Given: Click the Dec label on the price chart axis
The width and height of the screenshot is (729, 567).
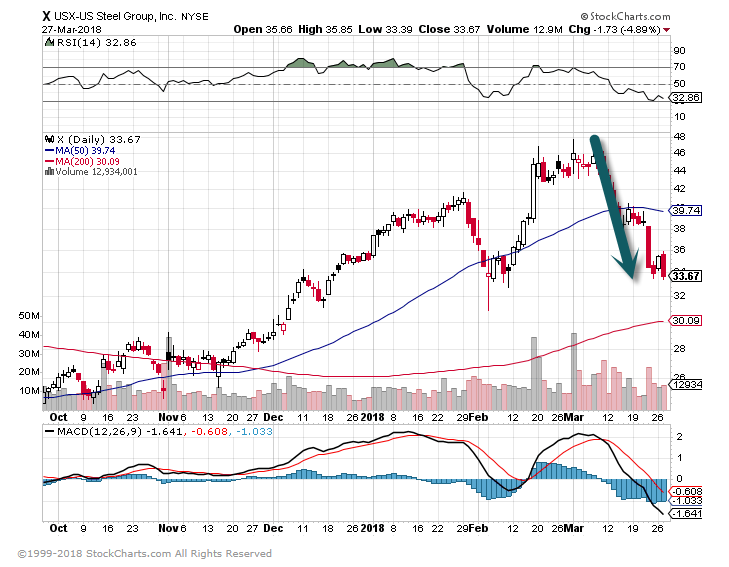Looking at the screenshot, I should (x=273, y=417).
